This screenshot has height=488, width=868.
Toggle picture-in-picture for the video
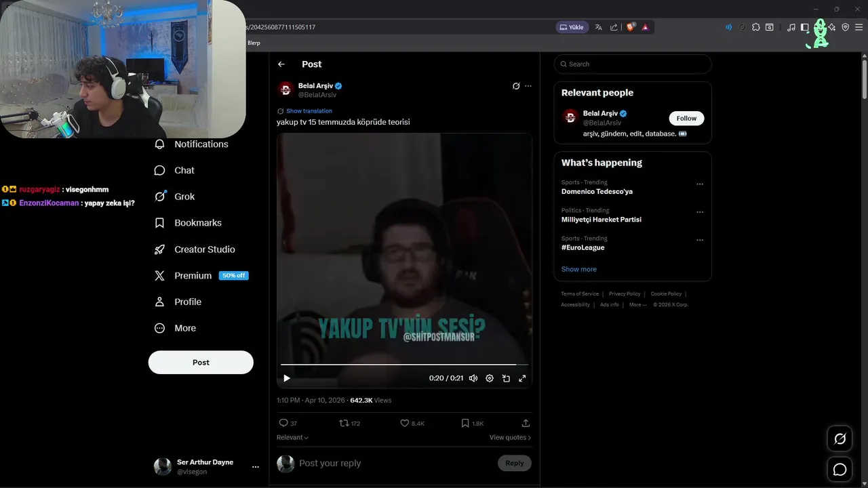click(x=506, y=378)
